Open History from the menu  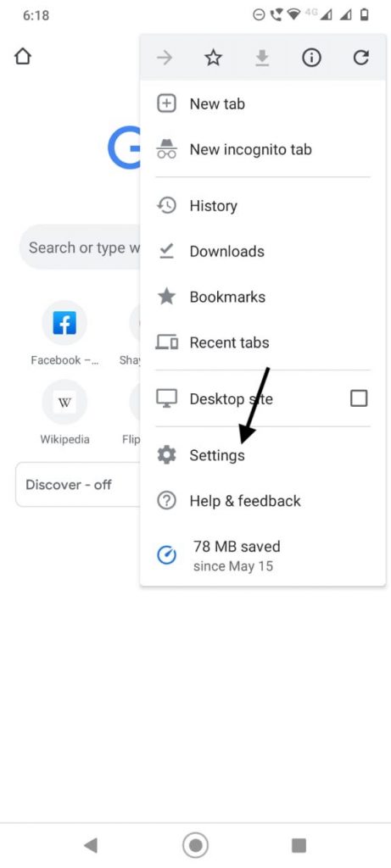pos(263,206)
